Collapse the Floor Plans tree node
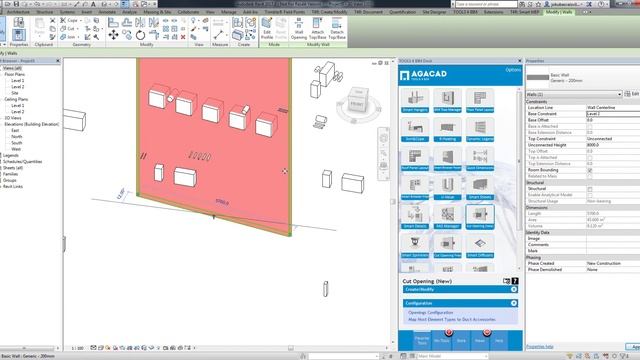640x360 pixels. [x=2, y=74]
